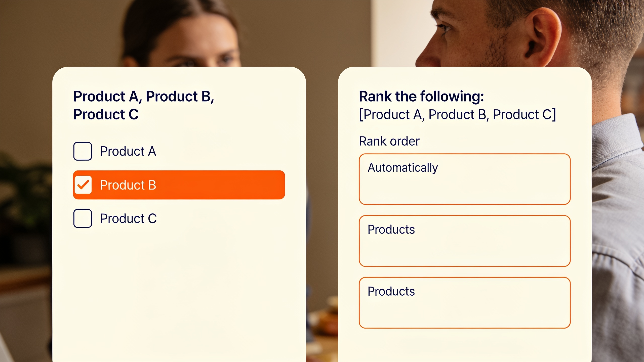Check the Product A checkbox
The width and height of the screenshot is (644, 362).
pyautogui.click(x=83, y=151)
